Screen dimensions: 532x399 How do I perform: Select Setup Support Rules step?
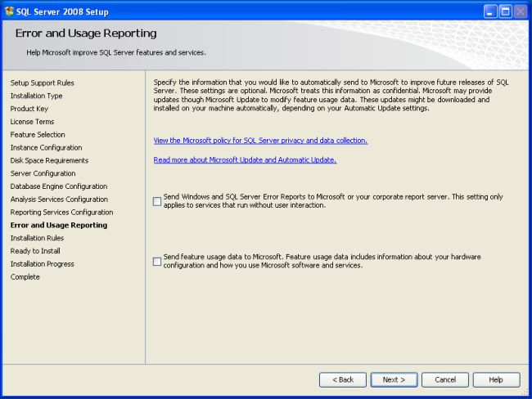(x=42, y=83)
